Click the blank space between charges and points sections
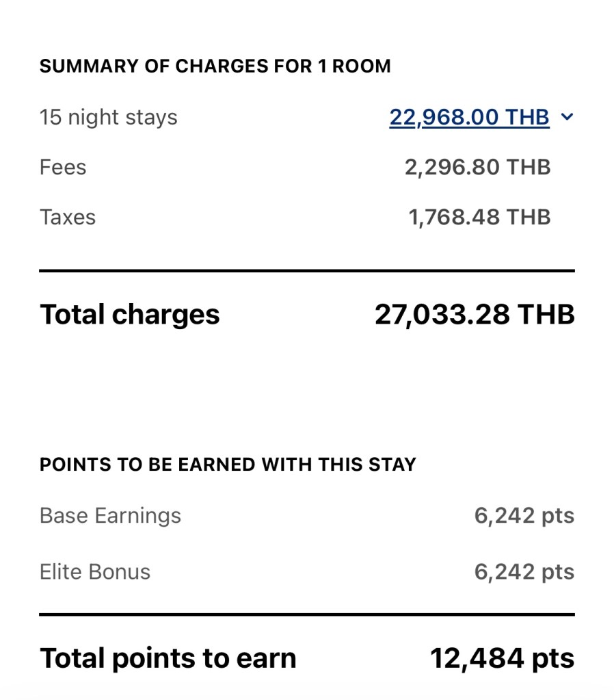614x700 pixels. click(x=306, y=390)
